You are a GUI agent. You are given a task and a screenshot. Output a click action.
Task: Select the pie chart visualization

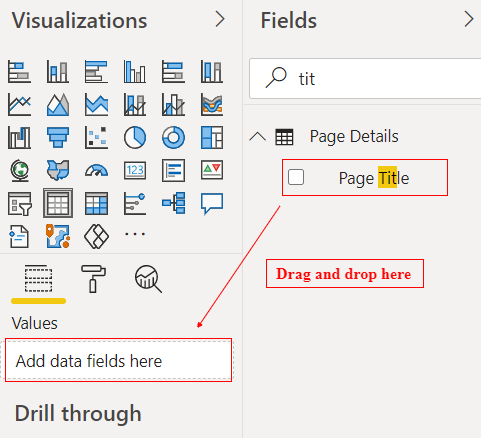(x=135, y=138)
